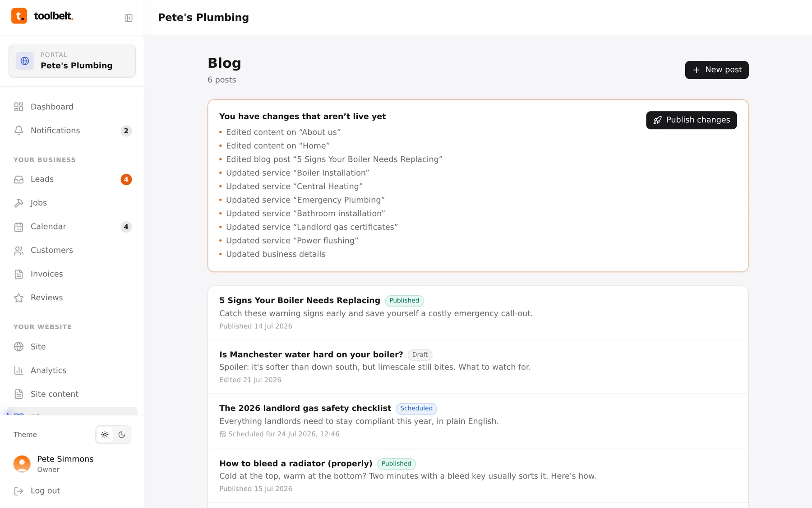Open Invoices in the sidebar
The height and width of the screenshot is (508, 812).
[x=72, y=274]
